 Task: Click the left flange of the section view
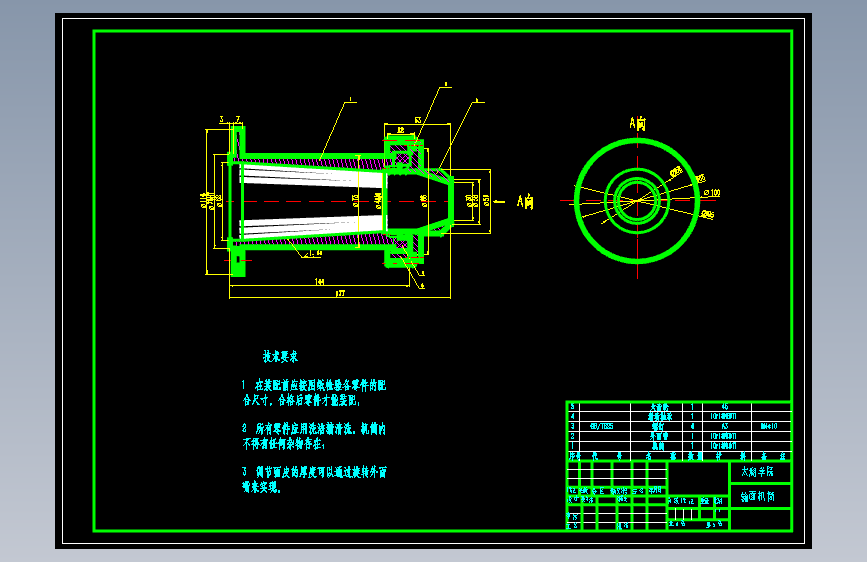(x=238, y=201)
